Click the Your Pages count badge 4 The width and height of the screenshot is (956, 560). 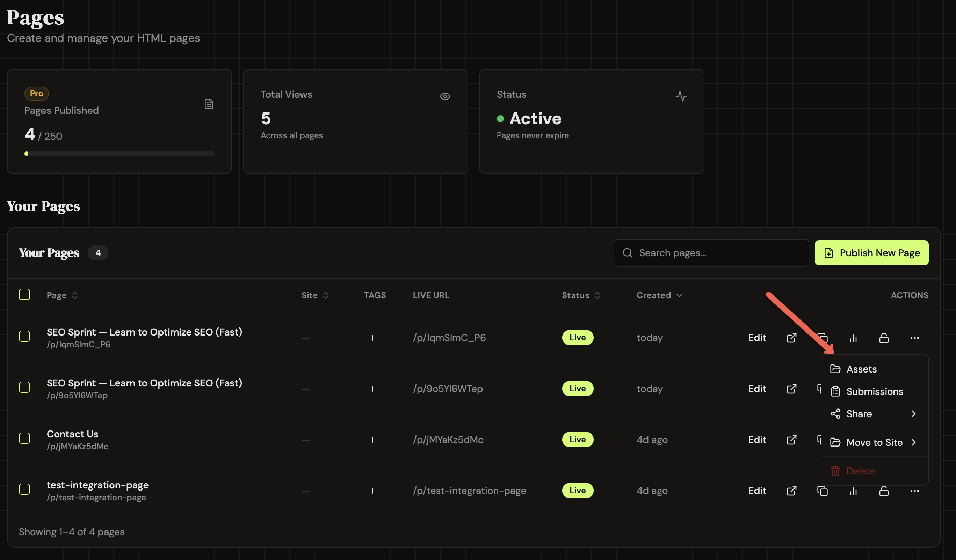click(x=98, y=252)
